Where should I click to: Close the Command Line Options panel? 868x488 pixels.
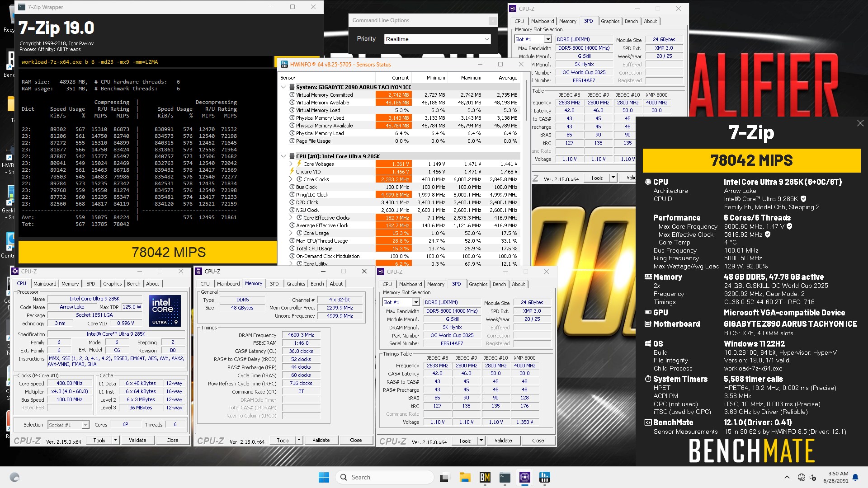pyautogui.click(x=492, y=21)
